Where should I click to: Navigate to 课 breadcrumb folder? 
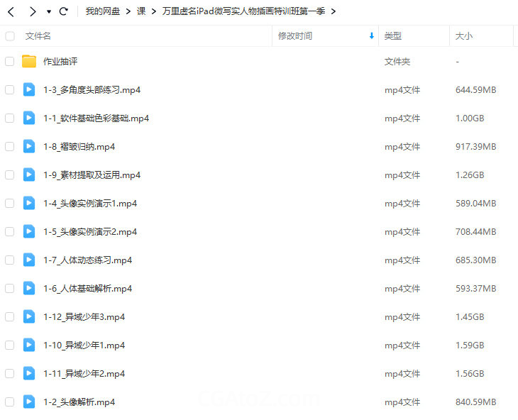pyautogui.click(x=141, y=11)
